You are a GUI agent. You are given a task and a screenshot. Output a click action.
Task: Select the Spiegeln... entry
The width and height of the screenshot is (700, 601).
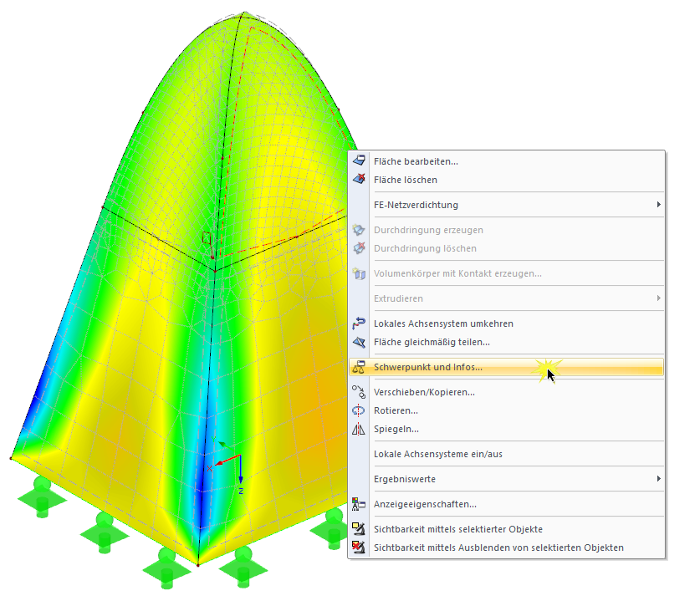(506, 429)
